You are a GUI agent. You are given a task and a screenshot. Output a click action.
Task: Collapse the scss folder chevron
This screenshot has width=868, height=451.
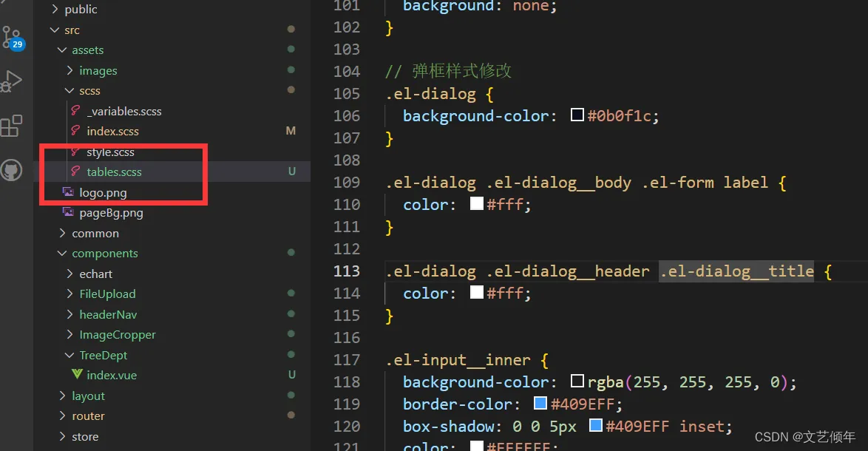click(69, 90)
